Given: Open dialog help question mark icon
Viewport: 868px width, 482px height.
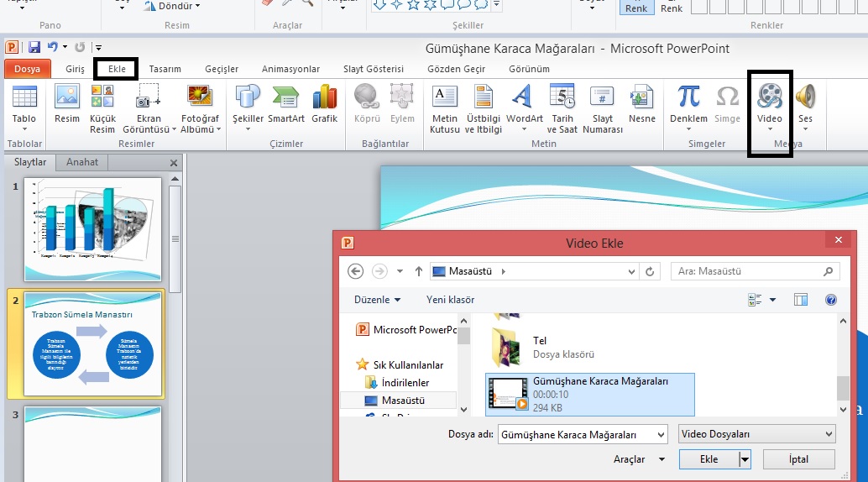Looking at the screenshot, I should click(x=830, y=300).
